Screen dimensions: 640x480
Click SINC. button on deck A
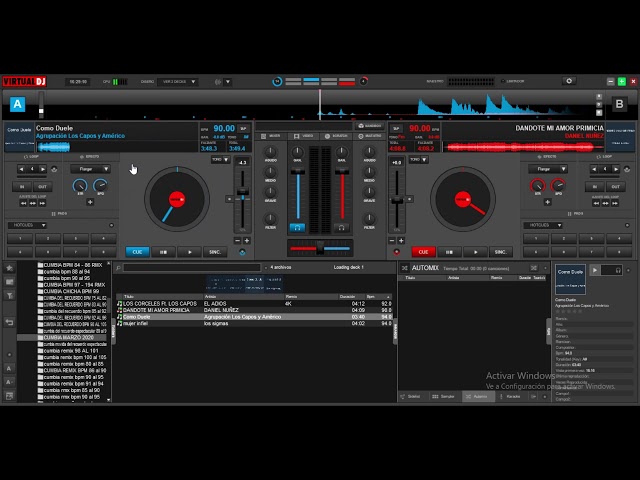(215, 252)
